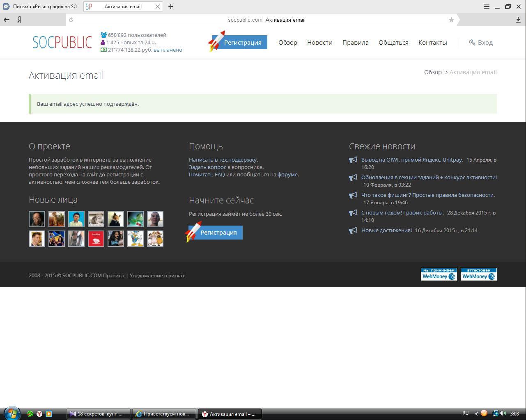Click the 'Задать вопрос' link
The width and height of the screenshot is (526, 420).
pos(207,167)
